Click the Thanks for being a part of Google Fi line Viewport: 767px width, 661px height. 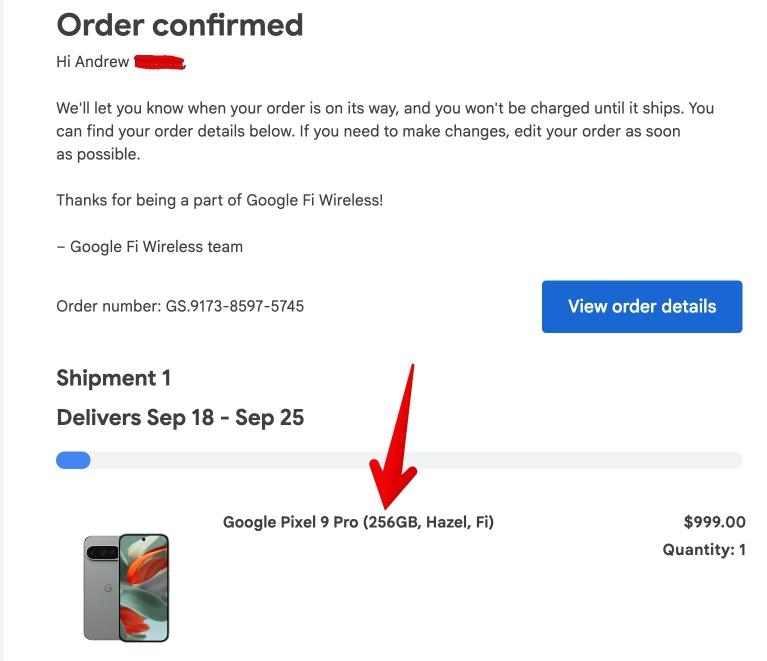(x=220, y=200)
